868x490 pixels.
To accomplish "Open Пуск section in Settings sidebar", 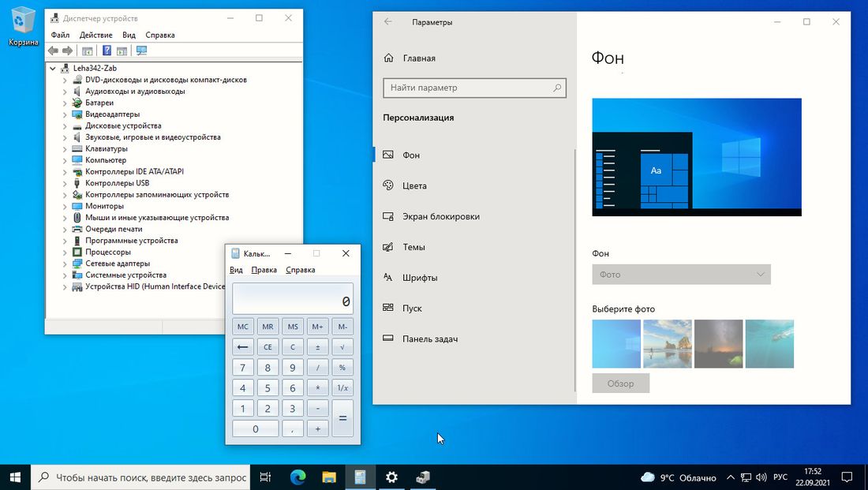I will pos(474,309).
